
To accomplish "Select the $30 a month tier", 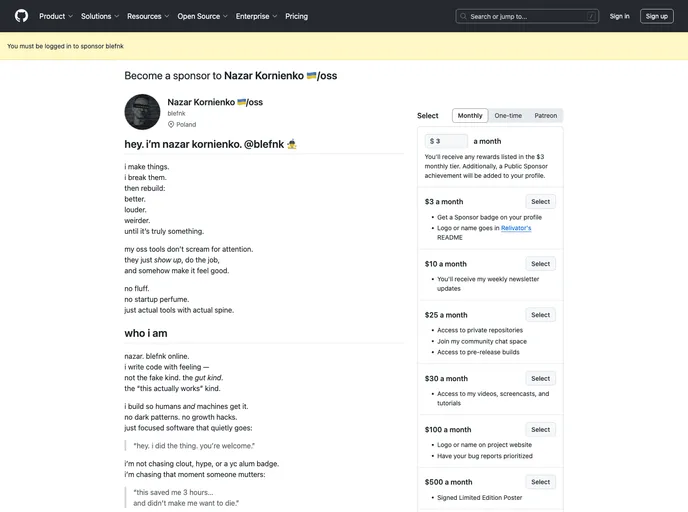I will point(540,378).
